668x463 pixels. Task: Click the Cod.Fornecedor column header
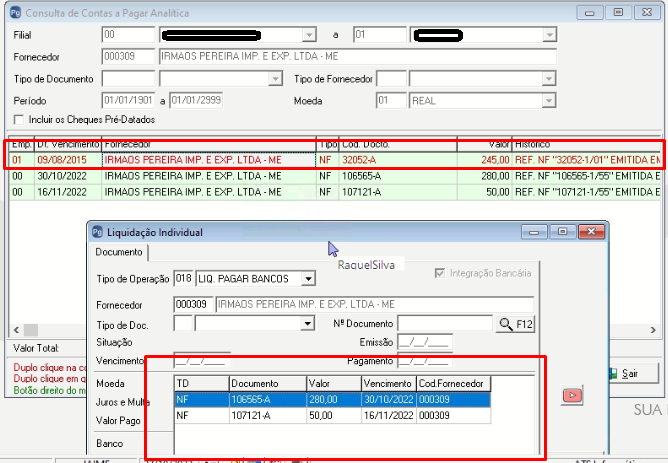(454, 383)
